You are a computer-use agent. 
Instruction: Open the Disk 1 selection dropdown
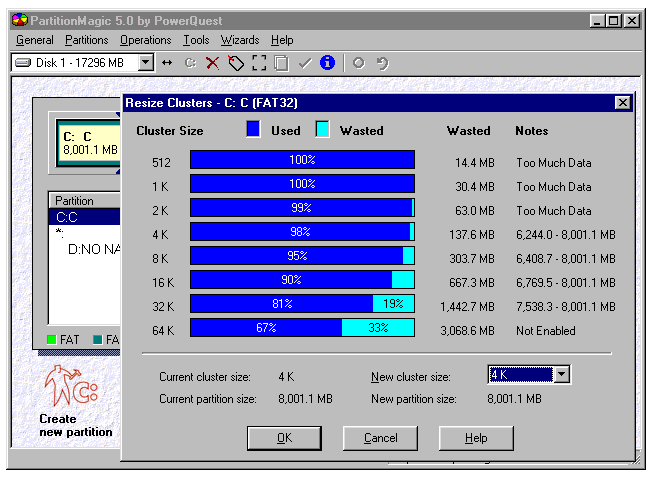pos(146,63)
